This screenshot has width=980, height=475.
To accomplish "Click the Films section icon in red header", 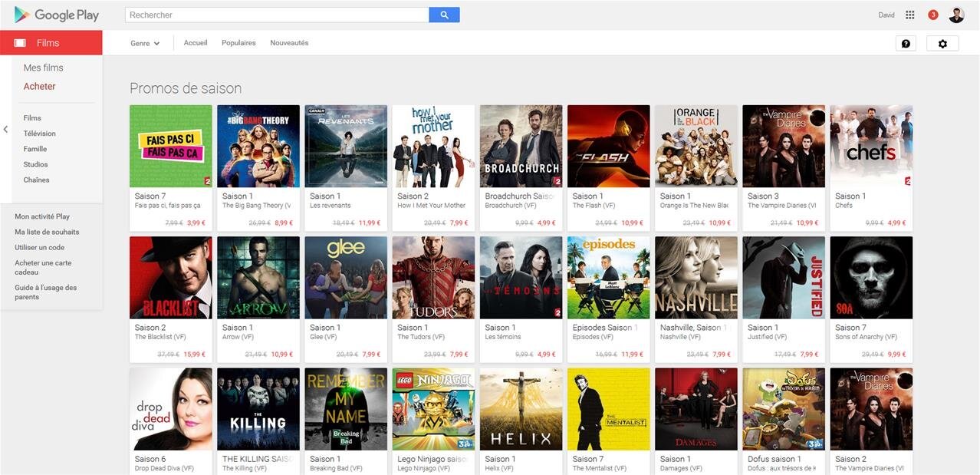I will [20, 43].
